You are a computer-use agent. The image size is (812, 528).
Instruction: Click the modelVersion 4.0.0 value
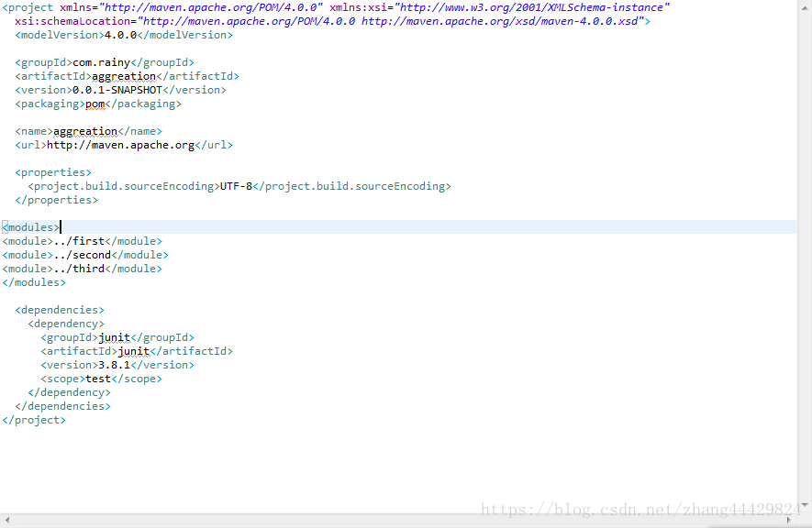(121, 35)
